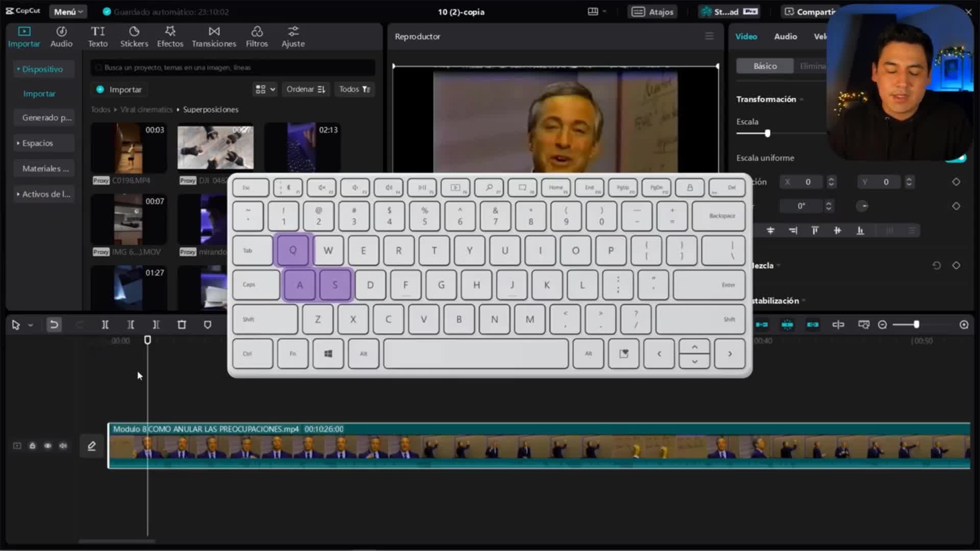Open the Efectos tab
This screenshot has height=551, width=980.
click(x=170, y=37)
